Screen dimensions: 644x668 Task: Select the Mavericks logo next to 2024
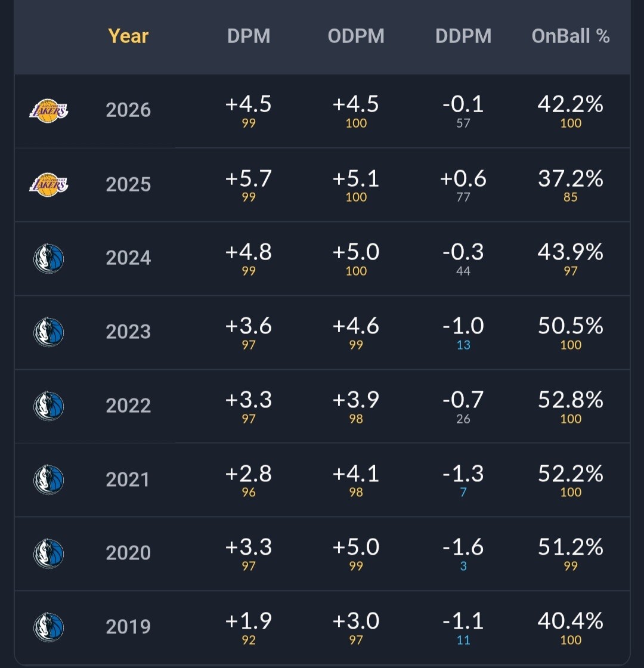tap(48, 259)
